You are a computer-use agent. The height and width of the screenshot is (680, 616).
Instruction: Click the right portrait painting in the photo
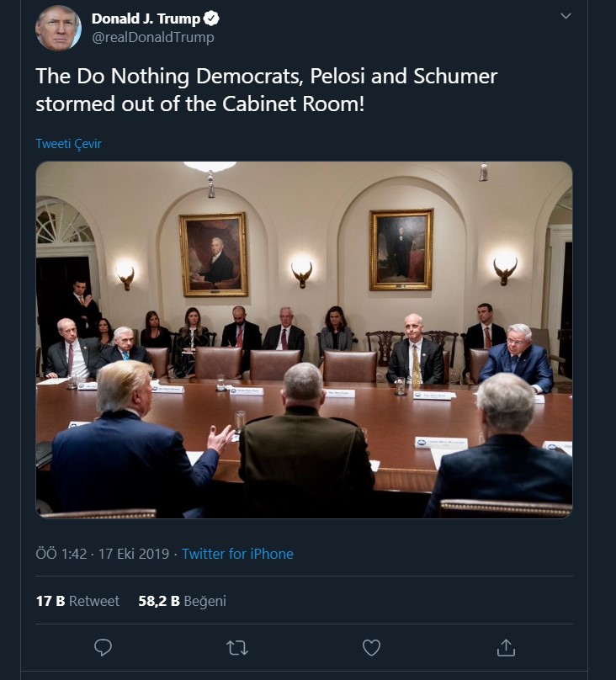tap(401, 249)
